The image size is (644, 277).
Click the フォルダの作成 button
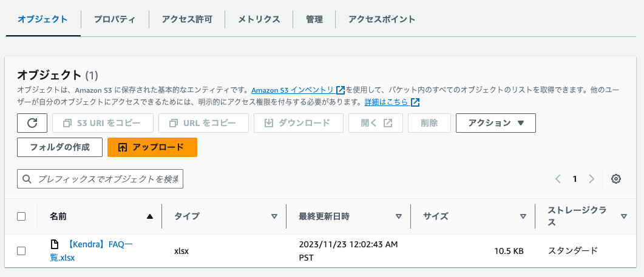click(59, 147)
